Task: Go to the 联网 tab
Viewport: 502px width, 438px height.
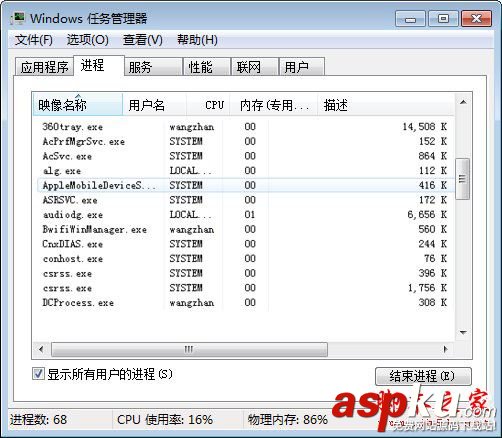Action: click(255, 67)
